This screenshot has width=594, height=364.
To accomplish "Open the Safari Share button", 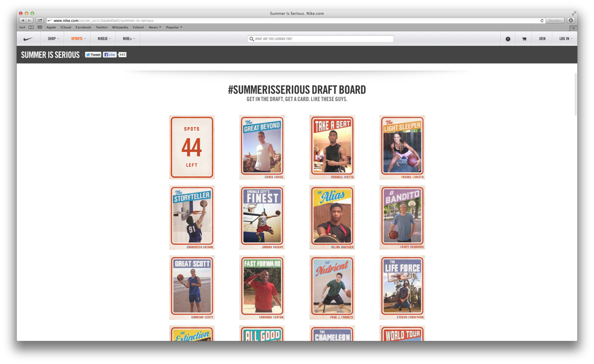I will point(40,21).
